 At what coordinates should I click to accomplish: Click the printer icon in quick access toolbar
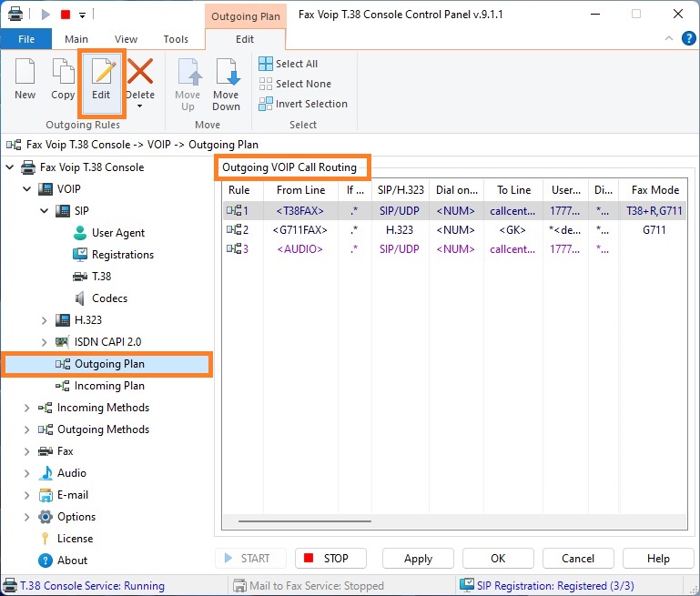[x=15, y=15]
